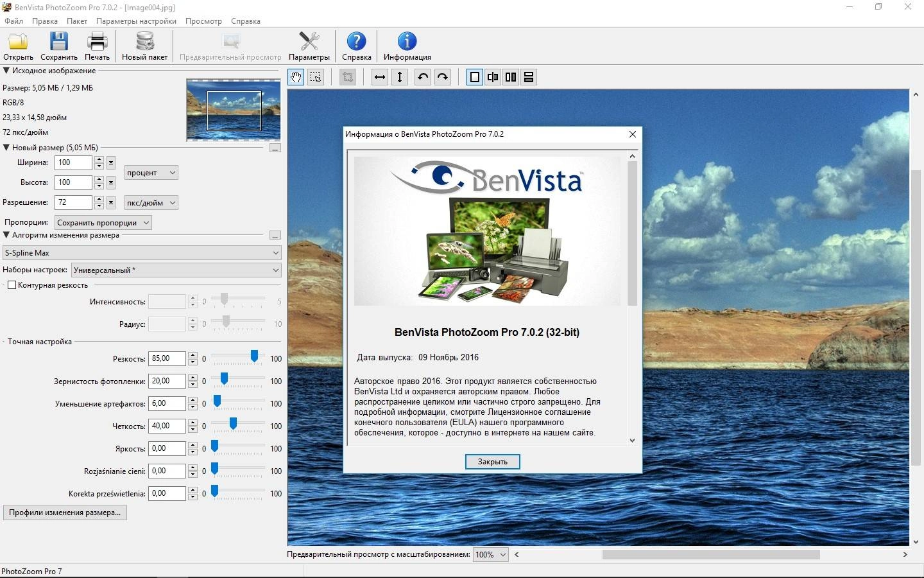Open the процент units dropdown
Image resolution: width=924 pixels, height=578 pixels.
point(151,173)
